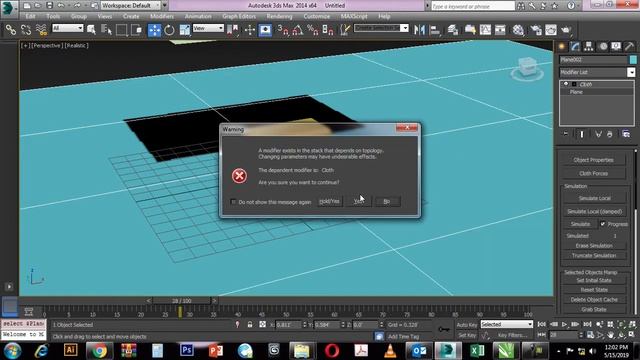
Task: Toggle the Progress checkbox
Action: 602,224
